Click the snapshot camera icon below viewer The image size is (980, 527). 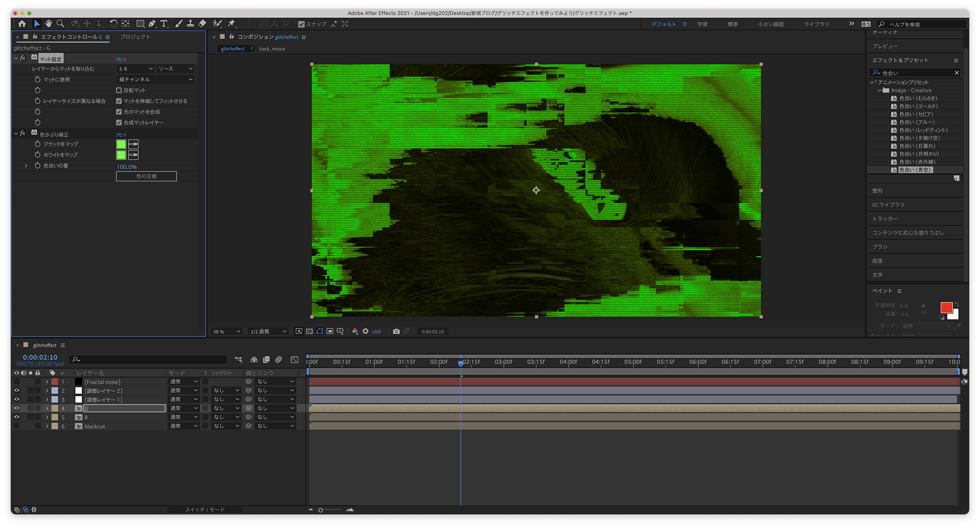point(396,332)
